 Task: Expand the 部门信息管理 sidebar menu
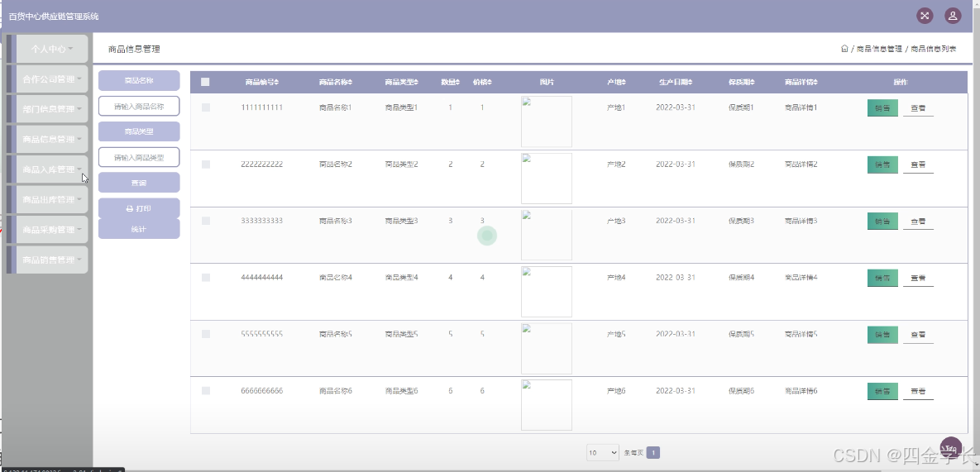coord(47,109)
